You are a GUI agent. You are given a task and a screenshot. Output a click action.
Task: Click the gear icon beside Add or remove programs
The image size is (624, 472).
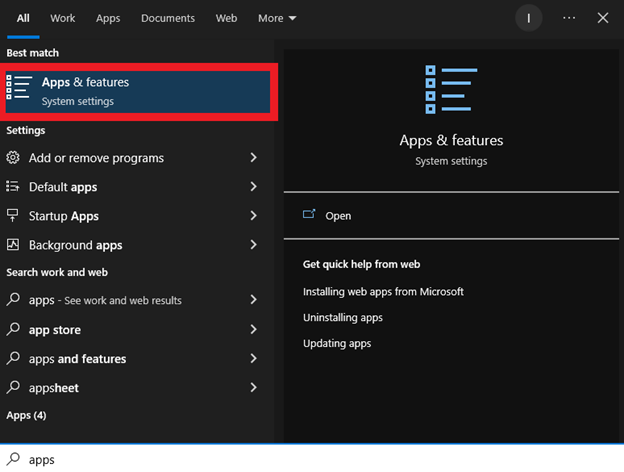point(13,158)
